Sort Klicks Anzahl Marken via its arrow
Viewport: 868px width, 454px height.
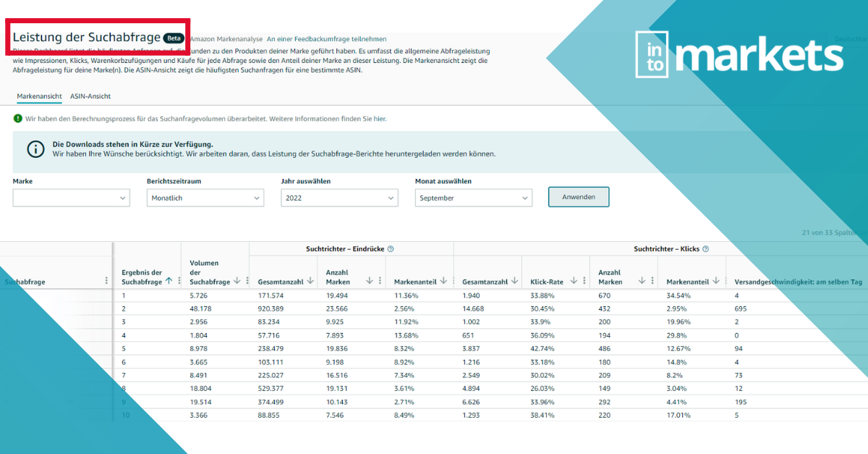tap(642, 281)
